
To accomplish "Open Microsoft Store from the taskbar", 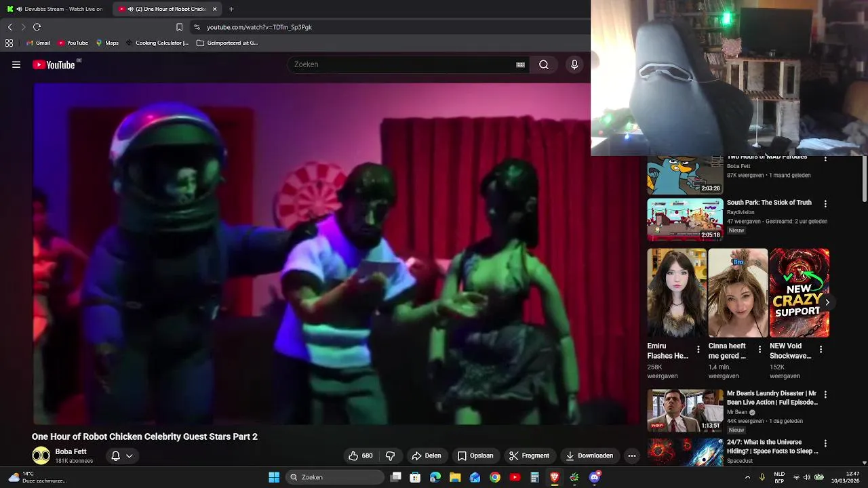I will (x=415, y=477).
